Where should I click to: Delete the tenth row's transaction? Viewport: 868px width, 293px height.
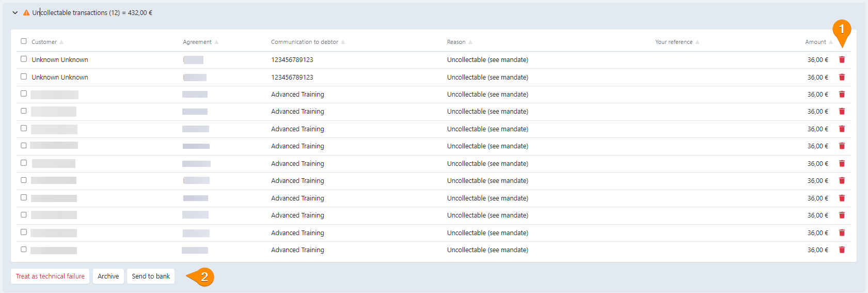click(842, 215)
